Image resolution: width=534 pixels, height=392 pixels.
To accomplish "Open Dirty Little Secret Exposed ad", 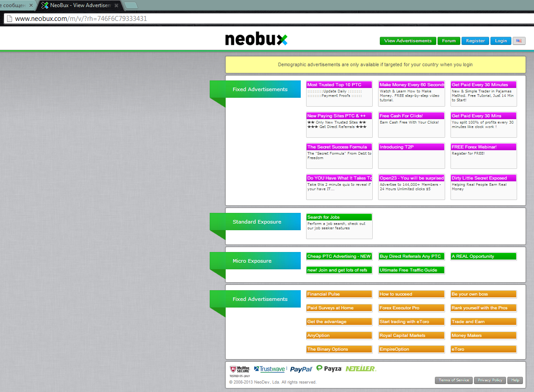I will click(x=484, y=187).
